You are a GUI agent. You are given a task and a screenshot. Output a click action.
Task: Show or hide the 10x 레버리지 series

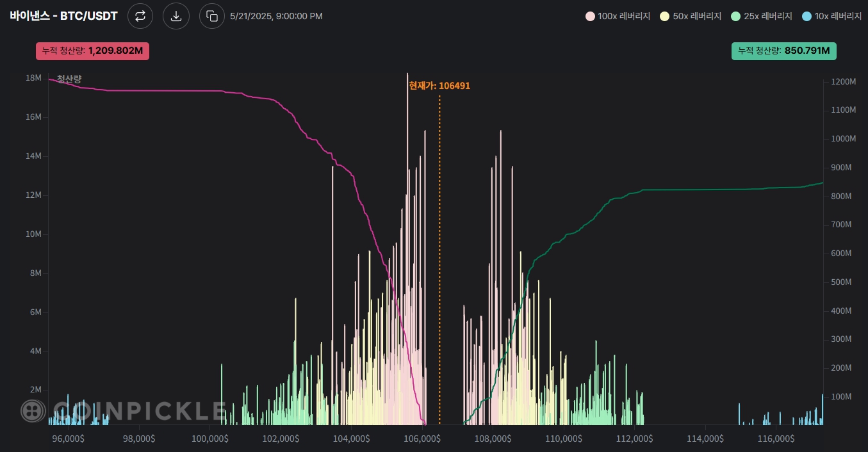[832, 16]
